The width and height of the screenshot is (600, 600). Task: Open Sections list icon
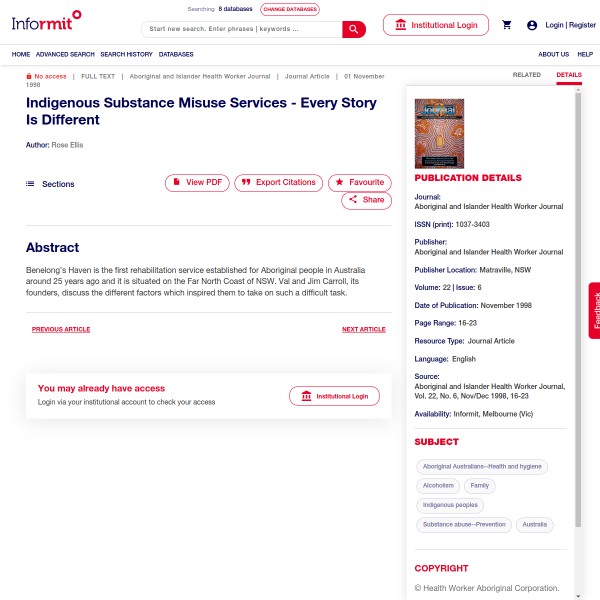pos(30,184)
